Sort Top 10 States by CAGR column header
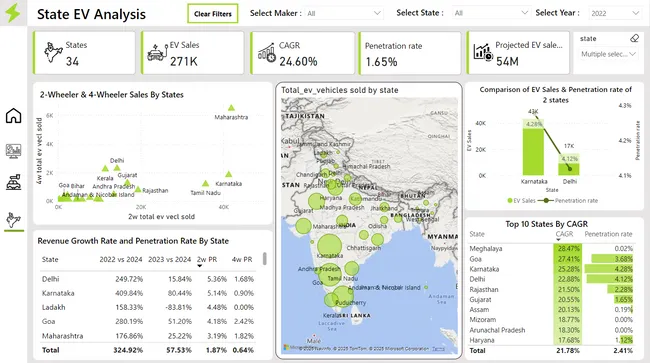The height and width of the screenshot is (363, 650). point(564,234)
